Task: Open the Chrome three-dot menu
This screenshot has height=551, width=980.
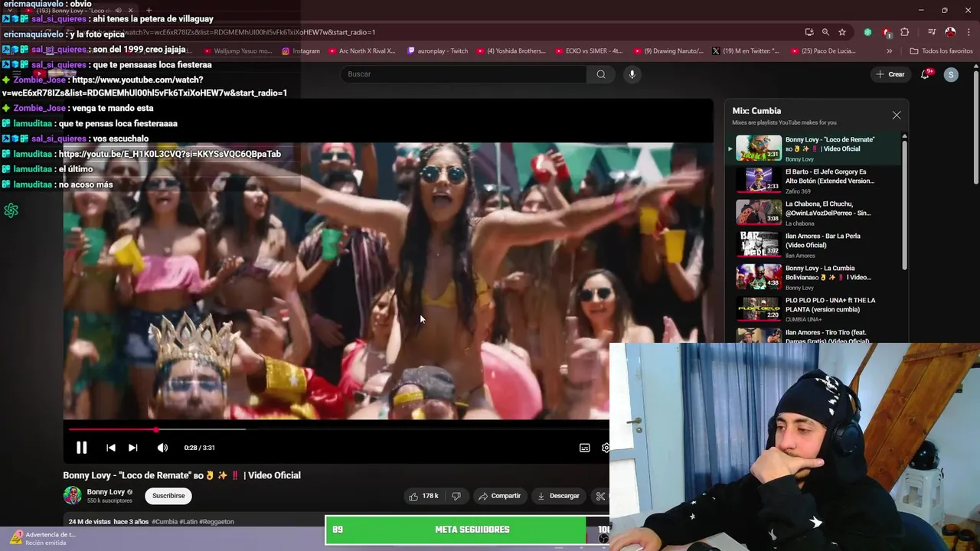Action: 968,32
